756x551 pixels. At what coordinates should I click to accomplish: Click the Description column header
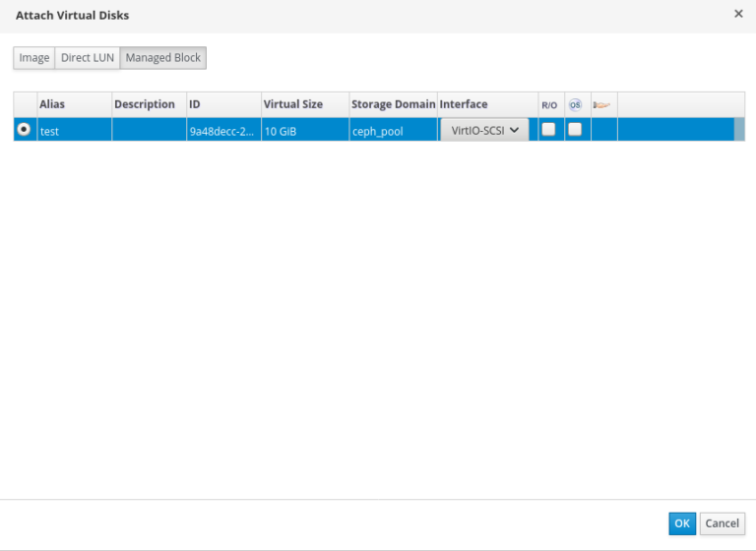[x=145, y=104]
